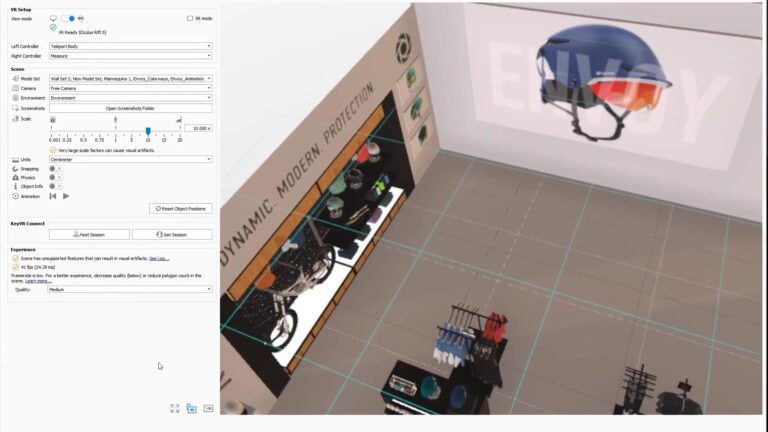Toggle the View mode switch
This screenshot has width=768, height=432.
click(68, 18)
